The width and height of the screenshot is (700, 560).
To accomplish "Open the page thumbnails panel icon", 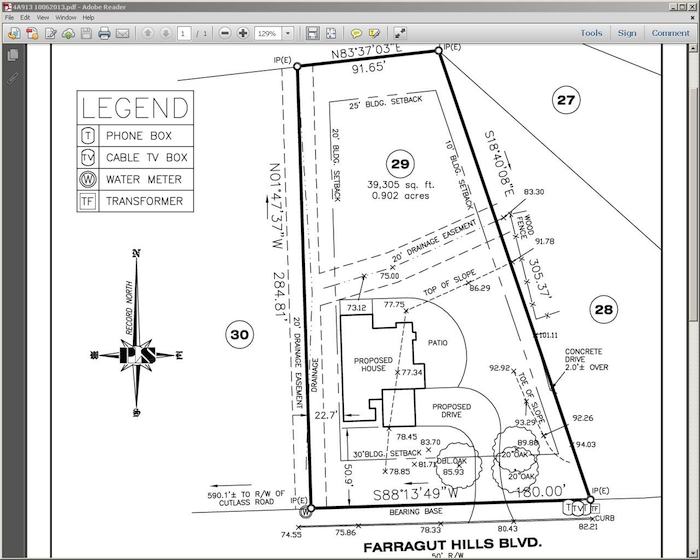I will (13, 55).
